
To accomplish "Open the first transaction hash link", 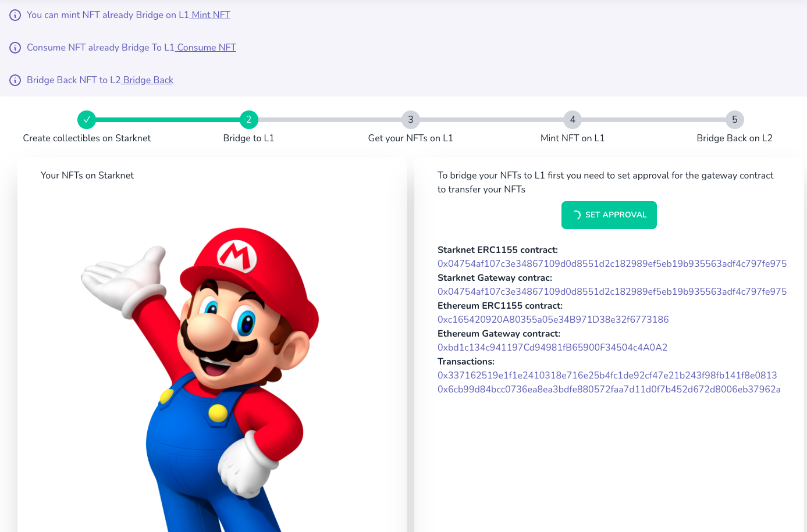I will click(x=607, y=375).
